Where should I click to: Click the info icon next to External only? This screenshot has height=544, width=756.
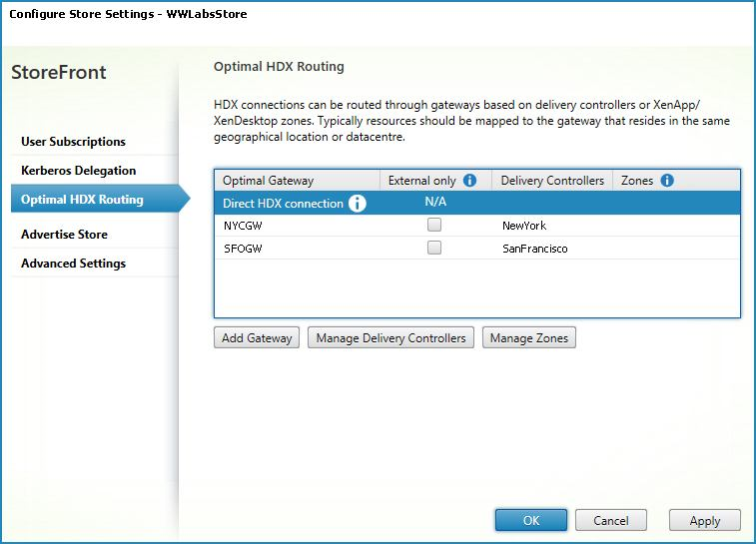470,181
